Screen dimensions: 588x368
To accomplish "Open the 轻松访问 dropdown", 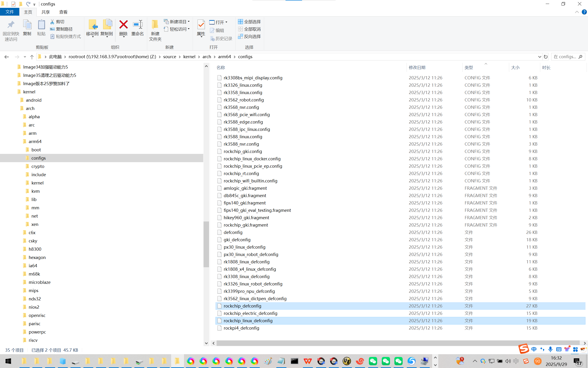I will (x=177, y=29).
